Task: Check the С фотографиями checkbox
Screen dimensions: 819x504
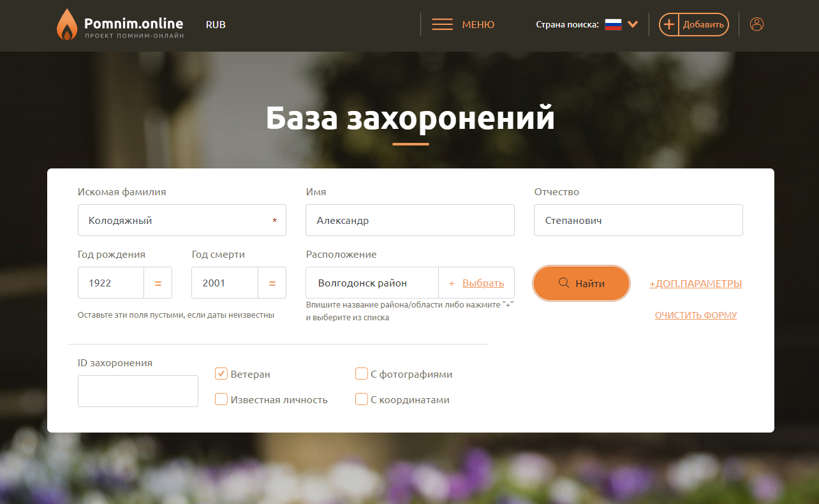Action: click(x=362, y=374)
